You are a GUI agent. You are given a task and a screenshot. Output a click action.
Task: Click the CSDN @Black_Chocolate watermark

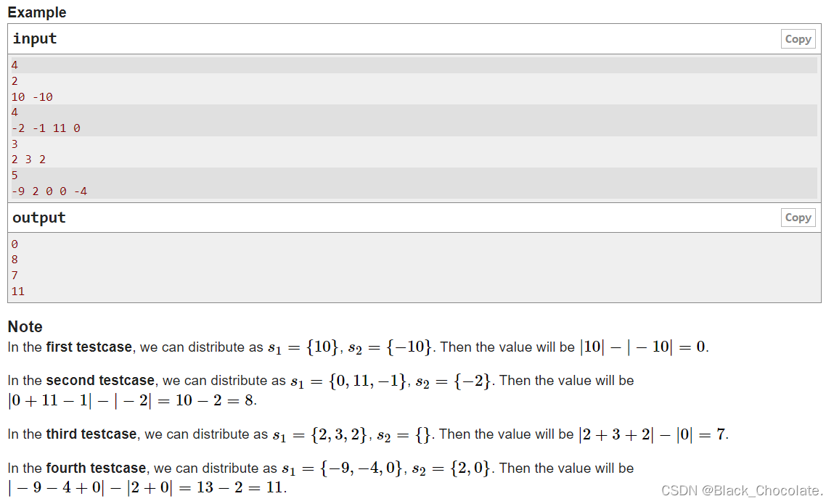[742, 491]
